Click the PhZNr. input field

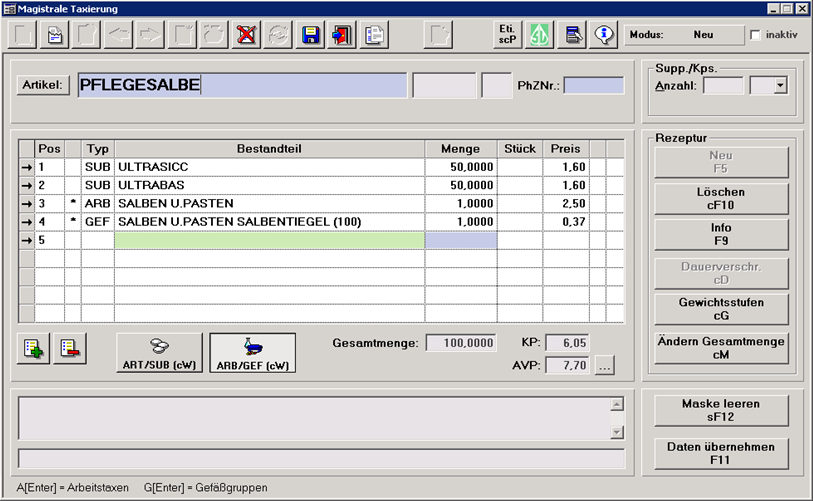593,86
